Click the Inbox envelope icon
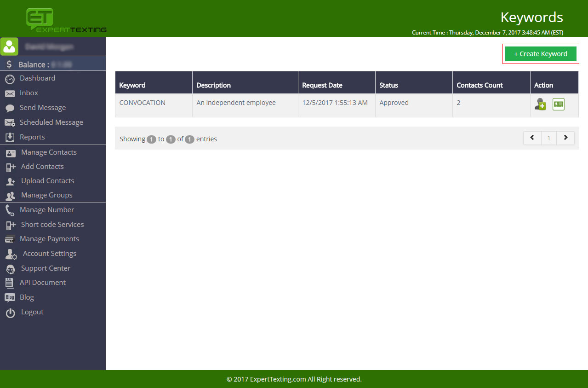This screenshot has height=388, width=588. click(x=10, y=93)
